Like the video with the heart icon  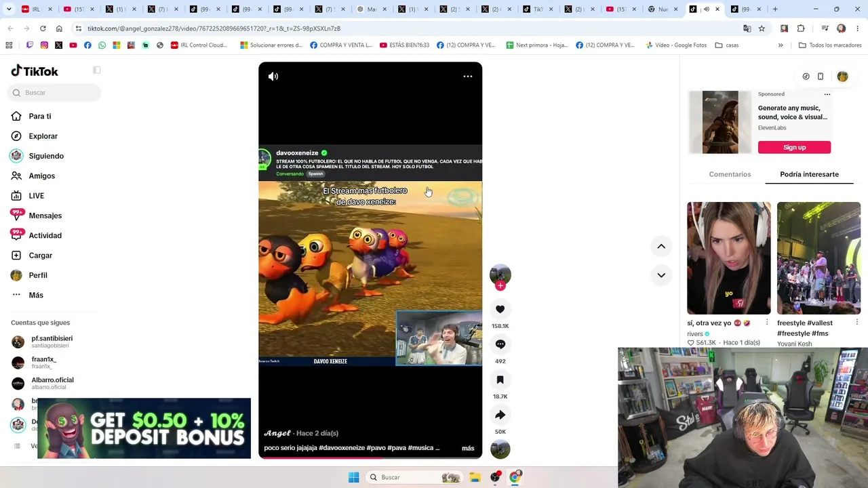pos(500,309)
